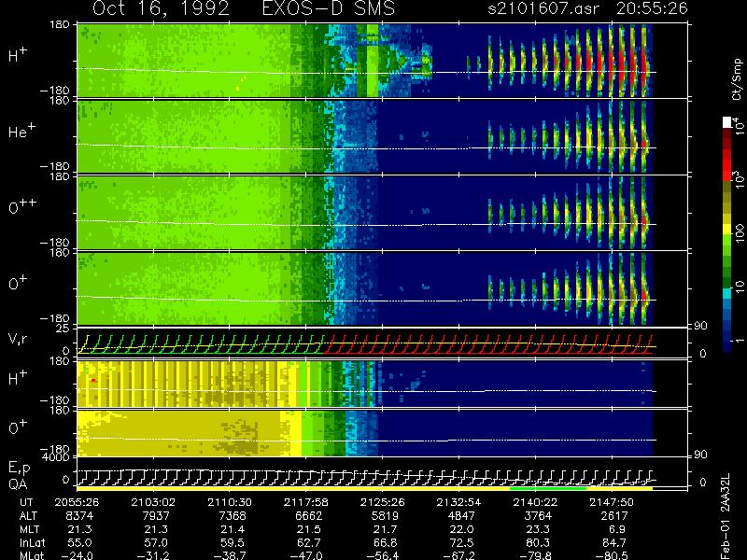Image resolution: width=747 pixels, height=560 pixels.
Task: Click the "20:55:26" time in the header
Action: (x=652, y=8)
